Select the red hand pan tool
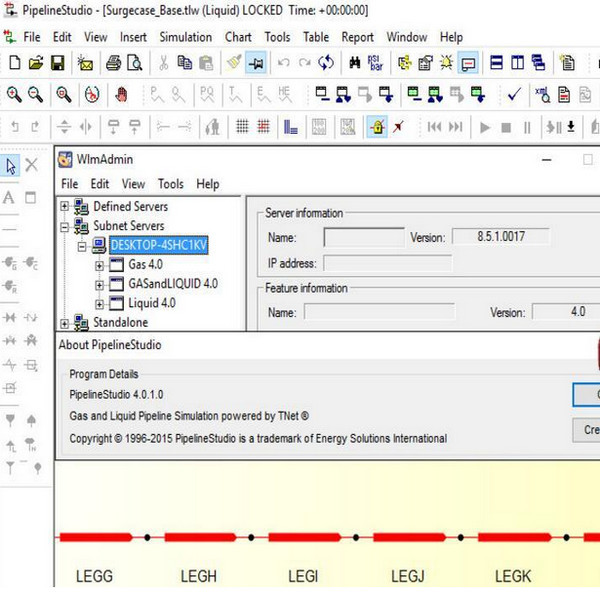 coord(122,95)
